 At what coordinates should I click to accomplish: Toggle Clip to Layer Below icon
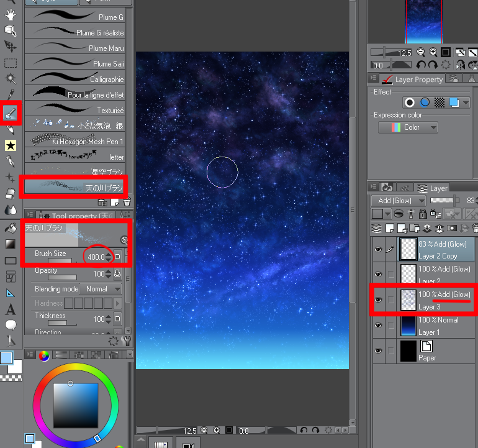[x=399, y=214]
